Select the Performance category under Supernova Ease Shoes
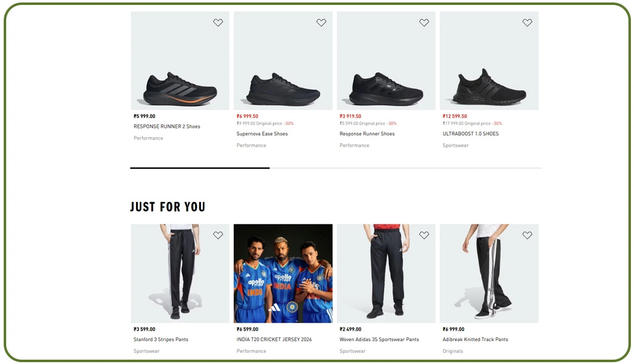 click(251, 145)
